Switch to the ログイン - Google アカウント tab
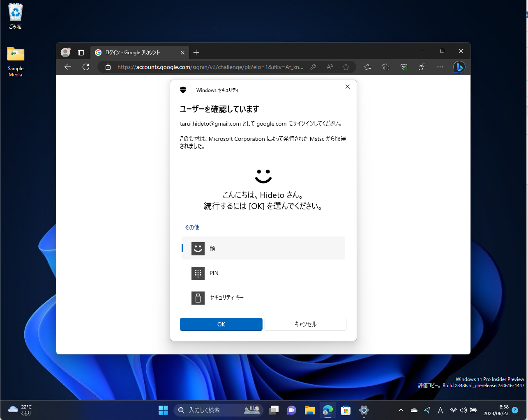Viewport: 528px width, 420px height. pos(136,52)
